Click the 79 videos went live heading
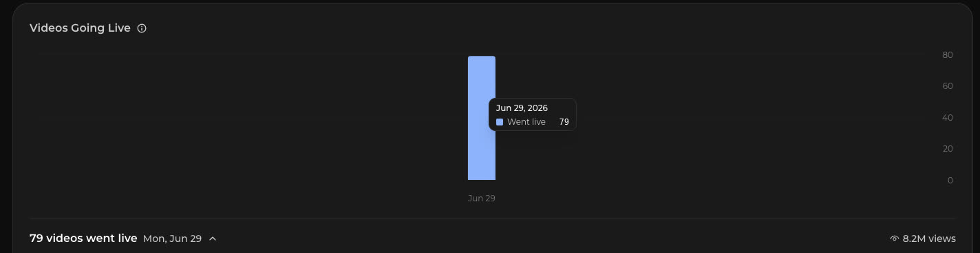The width and height of the screenshot is (980, 253). click(83, 239)
